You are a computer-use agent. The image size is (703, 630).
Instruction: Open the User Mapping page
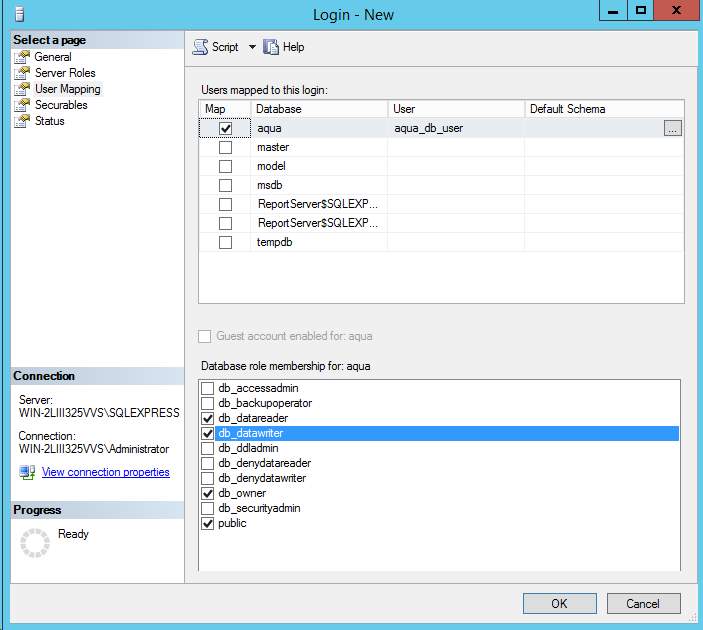pyautogui.click(x=67, y=89)
